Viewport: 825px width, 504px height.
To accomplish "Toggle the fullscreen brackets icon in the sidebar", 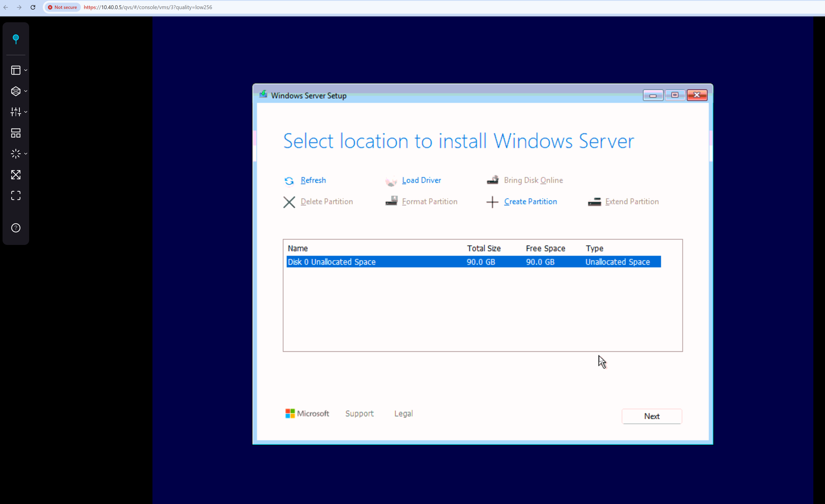I will pyautogui.click(x=16, y=196).
